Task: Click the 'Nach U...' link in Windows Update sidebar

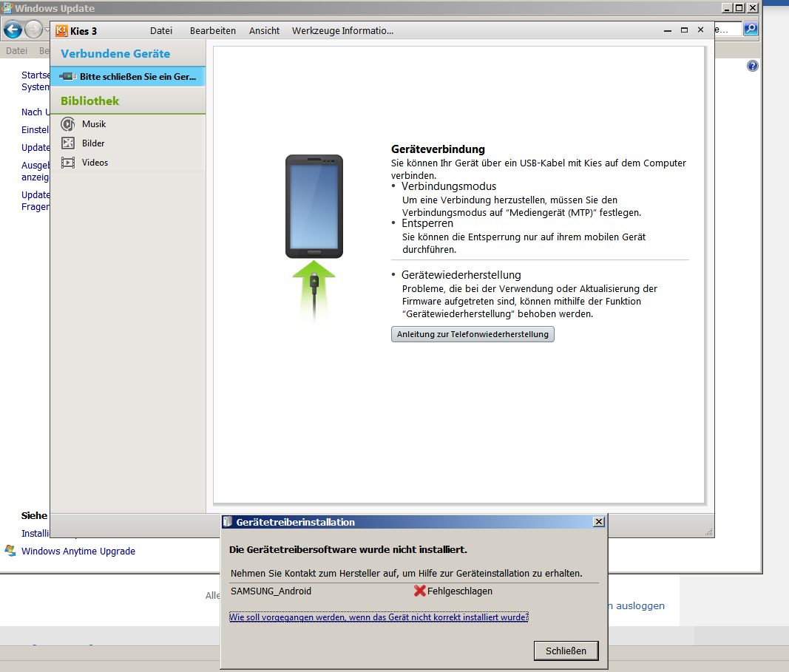Action: click(x=35, y=112)
